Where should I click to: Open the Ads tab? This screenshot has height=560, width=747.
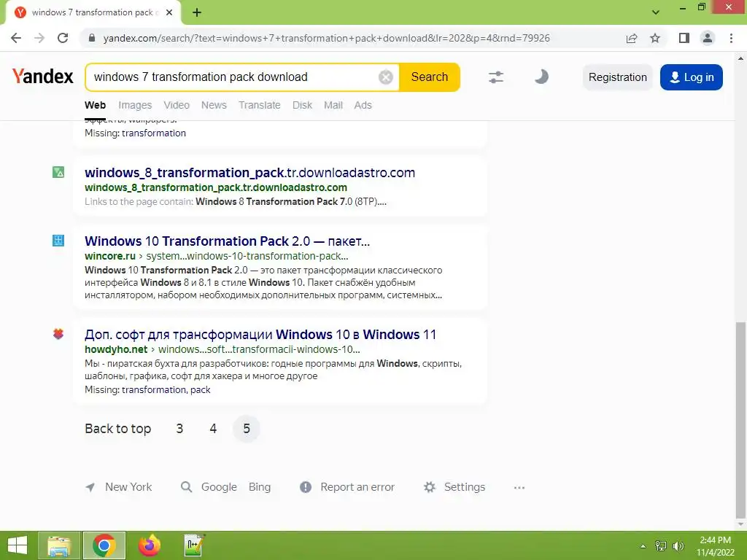coord(363,105)
